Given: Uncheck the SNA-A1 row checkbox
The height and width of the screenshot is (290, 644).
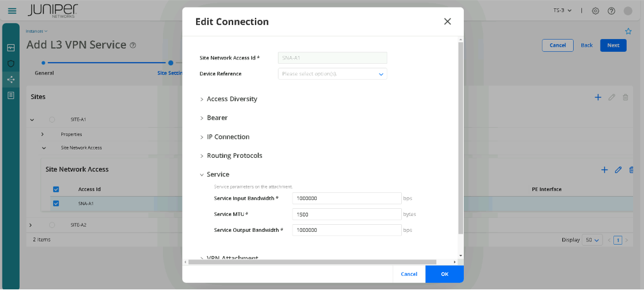Looking at the screenshot, I should pyautogui.click(x=56, y=203).
